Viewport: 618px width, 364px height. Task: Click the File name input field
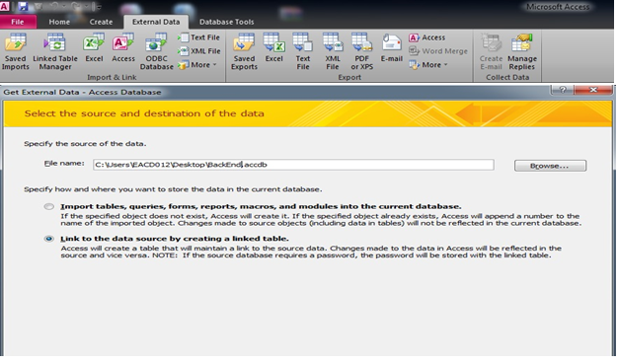point(293,165)
